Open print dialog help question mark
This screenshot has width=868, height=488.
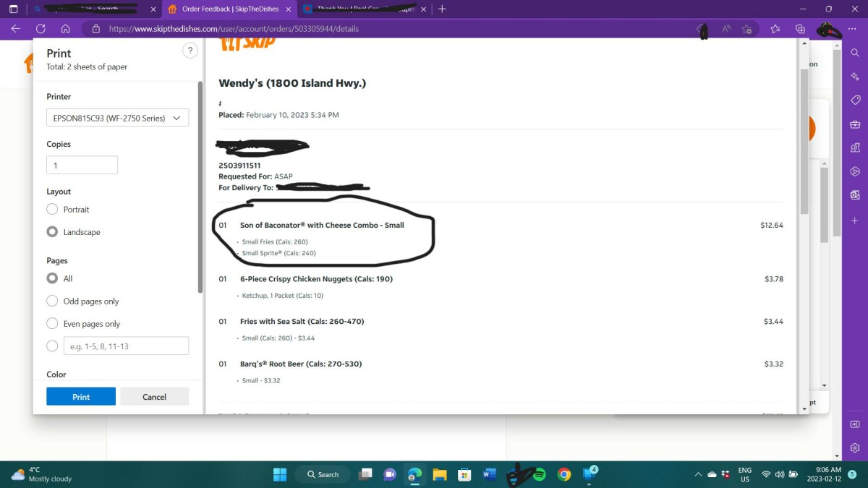(x=190, y=51)
